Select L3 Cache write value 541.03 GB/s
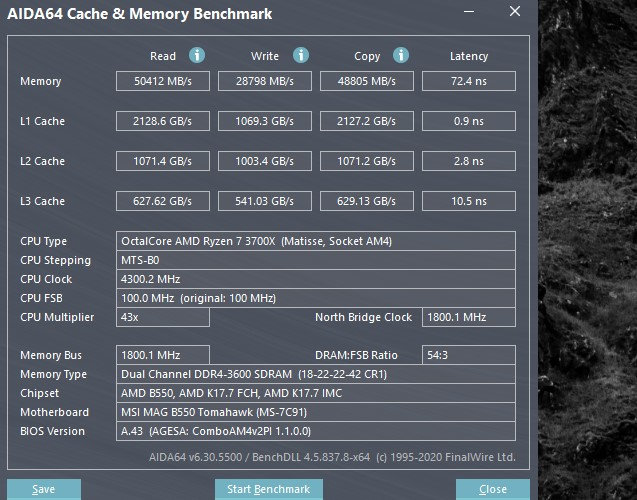This screenshot has width=637, height=500. pos(265,201)
